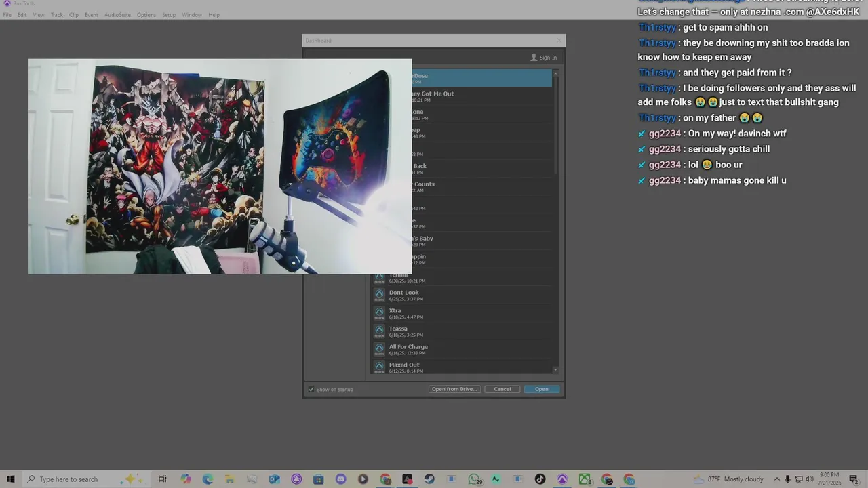Open TikTok from the taskbar

(x=540, y=479)
